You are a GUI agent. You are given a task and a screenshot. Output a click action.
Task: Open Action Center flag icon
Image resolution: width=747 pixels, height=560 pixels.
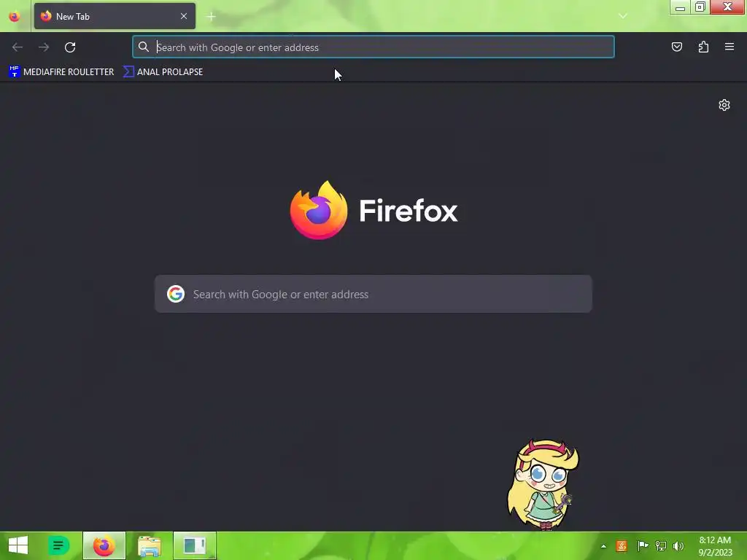(x=643, y=545)
